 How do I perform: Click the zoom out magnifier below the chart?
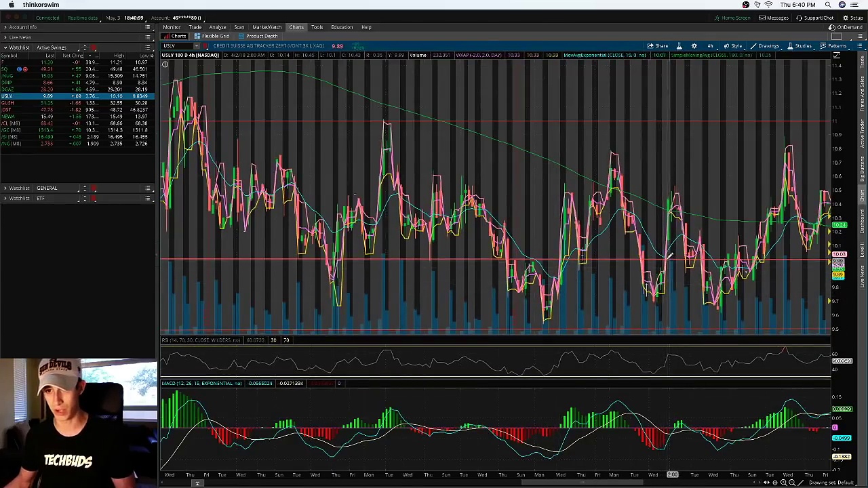(791, 483)
